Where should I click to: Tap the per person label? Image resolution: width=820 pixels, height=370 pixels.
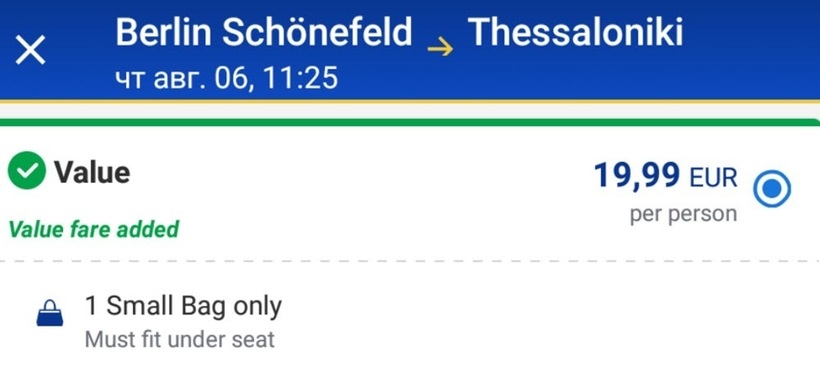coord(684,214)
